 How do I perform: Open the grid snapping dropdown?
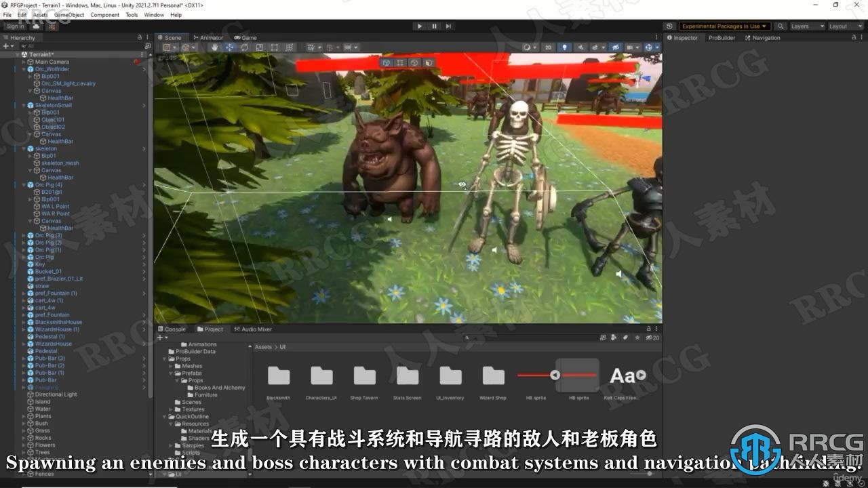pyautogui.click(x=313, y=47)
